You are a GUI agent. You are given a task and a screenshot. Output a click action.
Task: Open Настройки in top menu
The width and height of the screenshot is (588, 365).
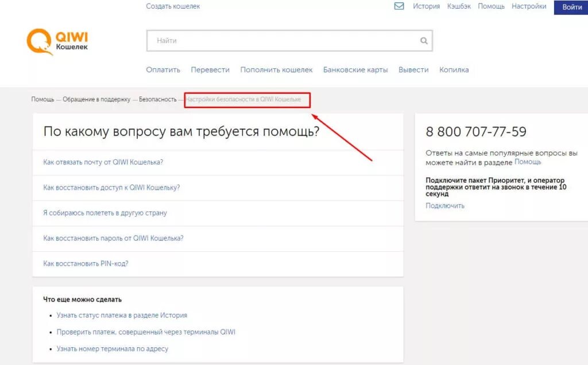tap(529, 6)
